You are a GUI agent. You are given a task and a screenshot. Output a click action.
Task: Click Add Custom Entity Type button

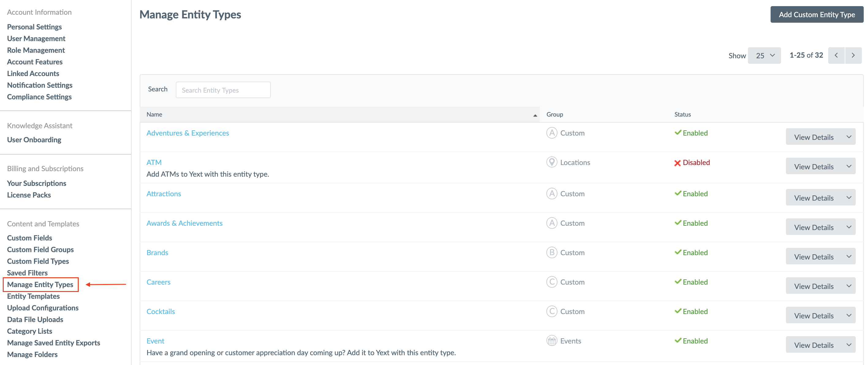point(817,14)
